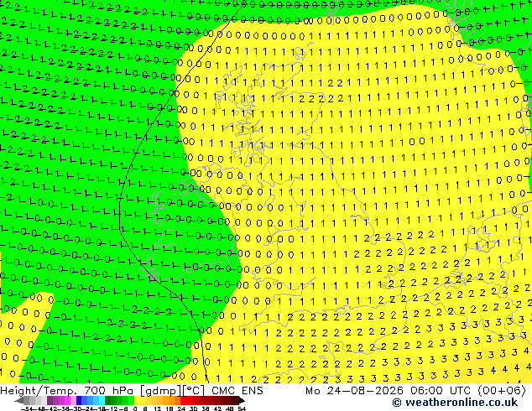Click the Mo 24-08-2026 06:00 UTC timestamp
The image size is (532, 411).
click(x=389, y=391)
